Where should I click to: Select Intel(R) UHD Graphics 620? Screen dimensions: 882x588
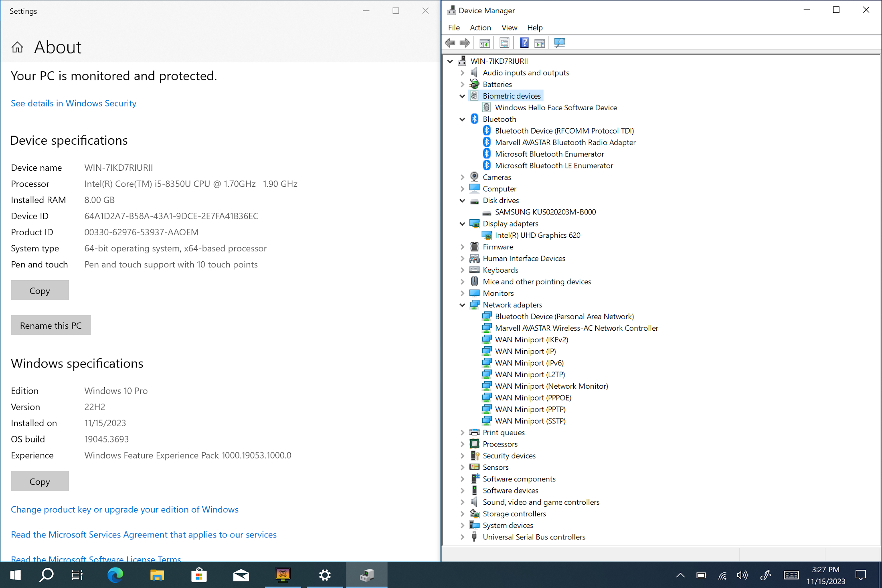(538, 235)
